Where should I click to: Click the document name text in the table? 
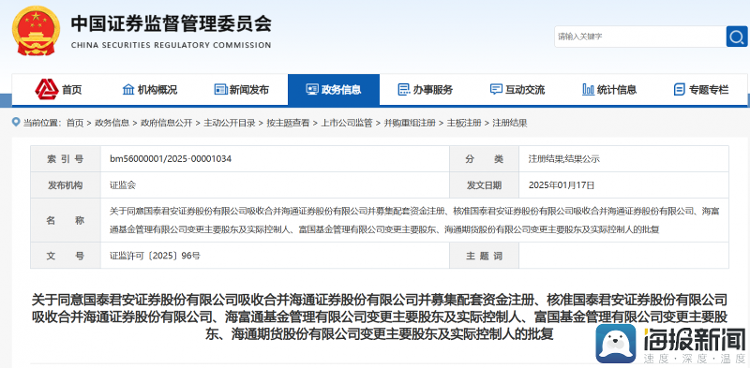tap(414, 220)
